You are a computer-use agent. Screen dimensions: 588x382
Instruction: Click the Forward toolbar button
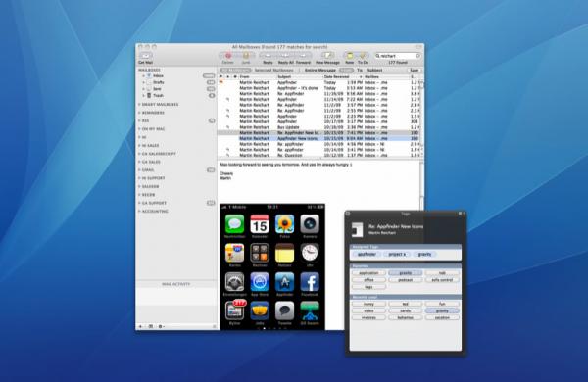click(x=303, y=56)
